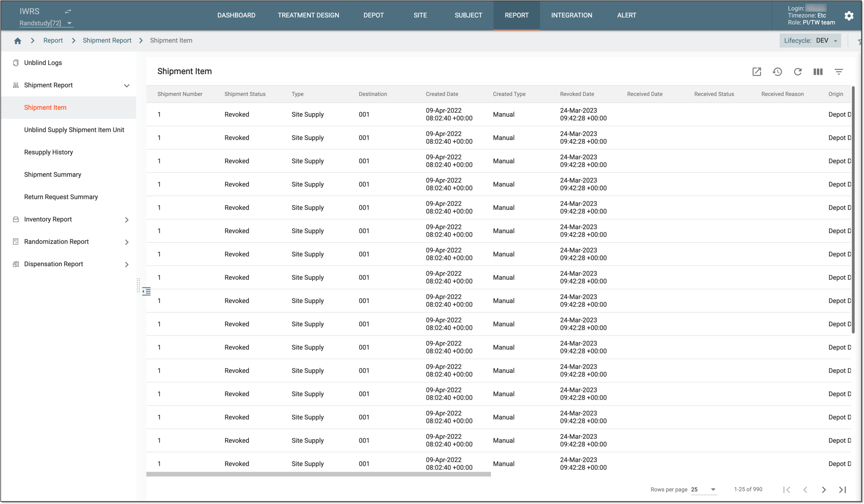This screenshot has width=864, height=504.
Task: Click the Unblind Logs document icon
Action: click(x=16, y=63)
